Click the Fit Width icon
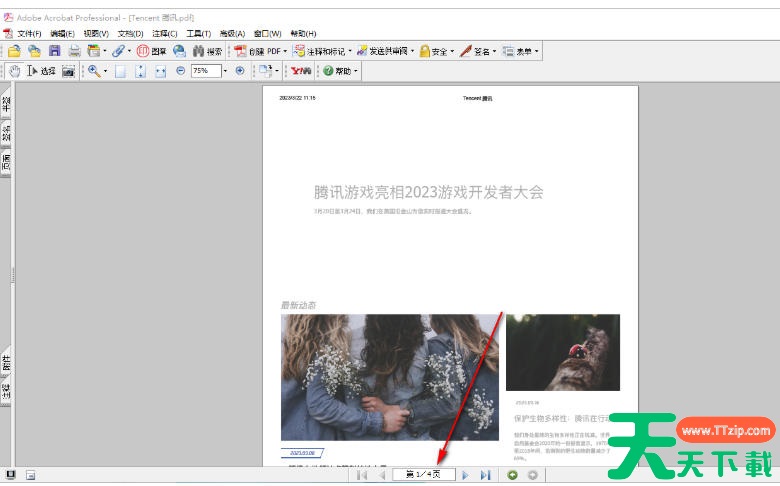780x486 pixels. (160, 71)
